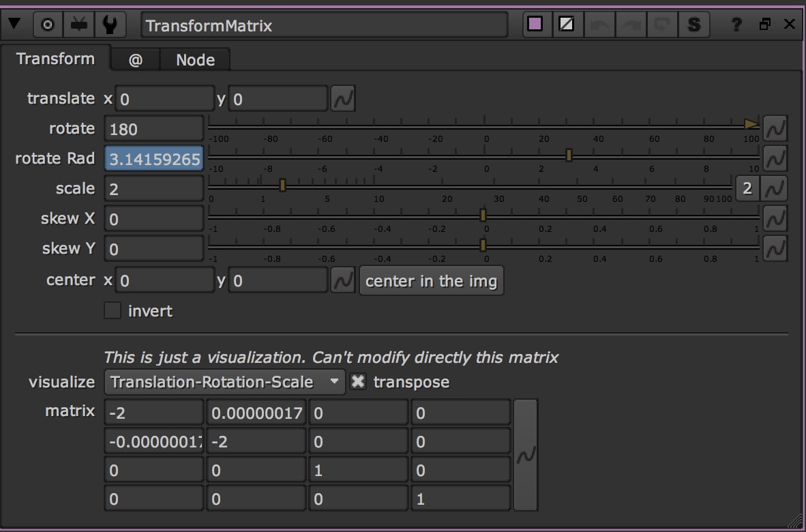Open the skew Y animation curve menu
Screen dimensions: 806x532
775,249
